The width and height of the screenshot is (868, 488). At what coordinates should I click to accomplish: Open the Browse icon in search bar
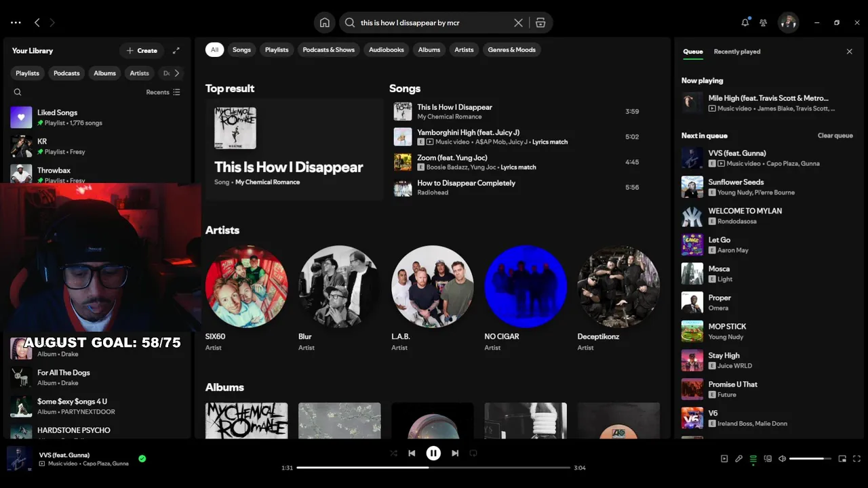pyautogui.click(x=540, y=22)
